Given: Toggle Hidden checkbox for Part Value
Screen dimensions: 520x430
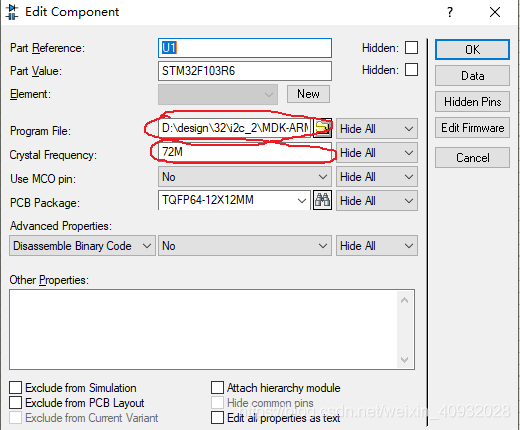Looking at the screenshot, I should click(411, 70).
